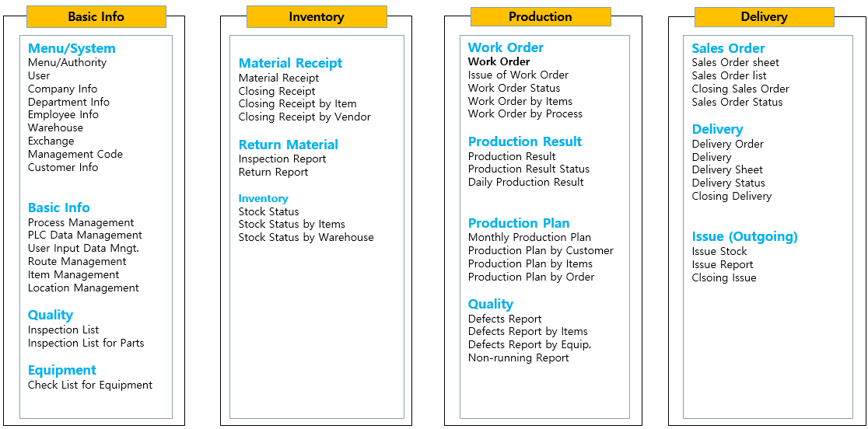Select the bold Work Order item
Image resolution: width=868 pixels, height=429 pixels.
(x=499, y=61)
